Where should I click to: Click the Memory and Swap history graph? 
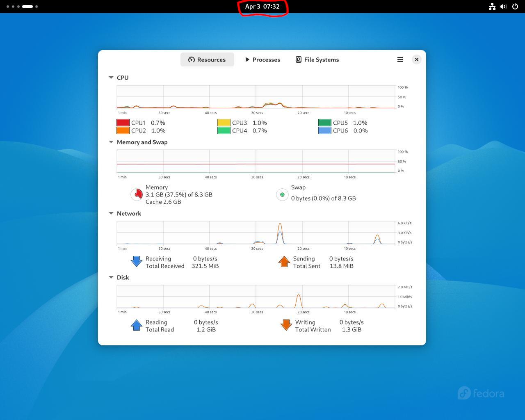click(256, 161)
